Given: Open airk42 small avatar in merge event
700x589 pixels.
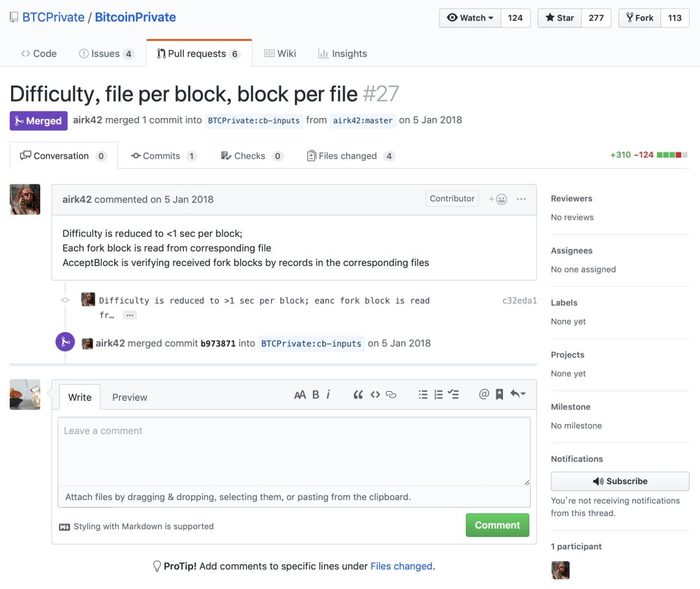Looking at the screenshot, I should 87,343.
